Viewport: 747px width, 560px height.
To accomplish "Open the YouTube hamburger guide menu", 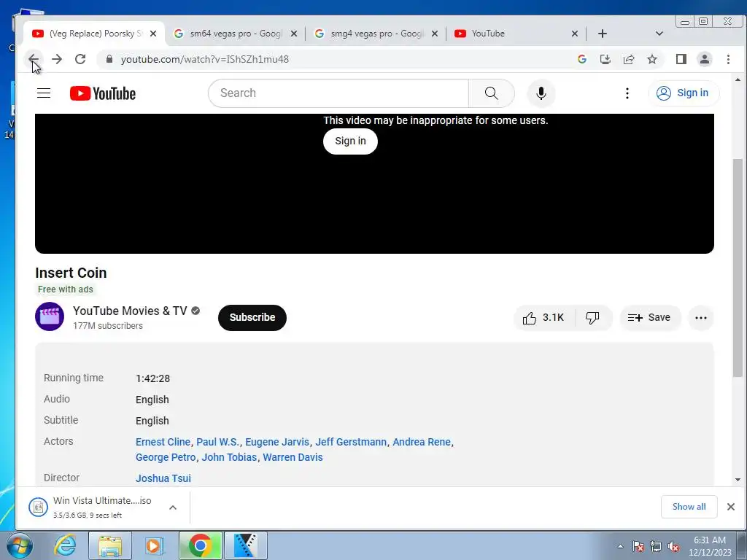I will 44,93.
